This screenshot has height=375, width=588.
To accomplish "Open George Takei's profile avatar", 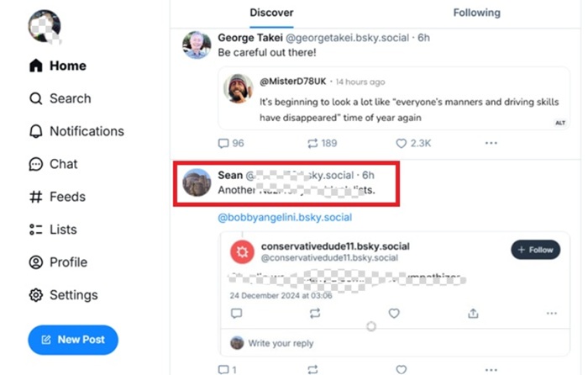I will pyautogui.click(x=197, y=45).
